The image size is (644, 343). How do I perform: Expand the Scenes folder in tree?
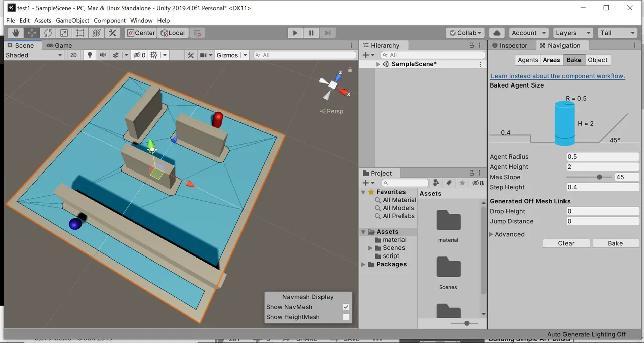tap(371, 248)
